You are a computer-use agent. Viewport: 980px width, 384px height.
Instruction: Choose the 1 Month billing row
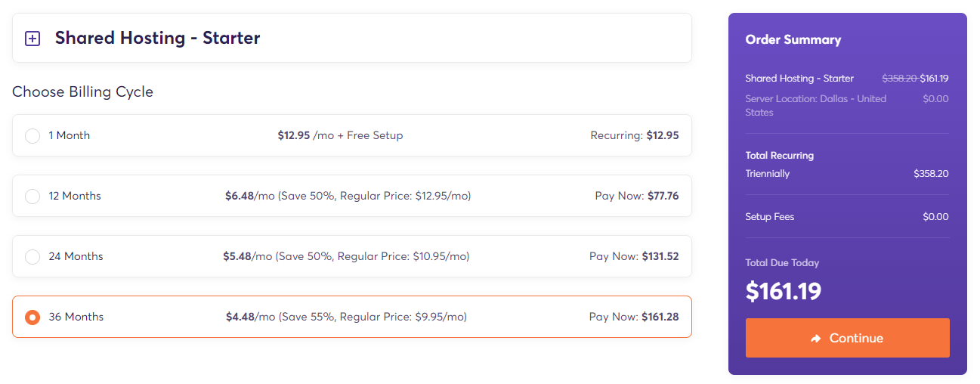tap(352, 135)
